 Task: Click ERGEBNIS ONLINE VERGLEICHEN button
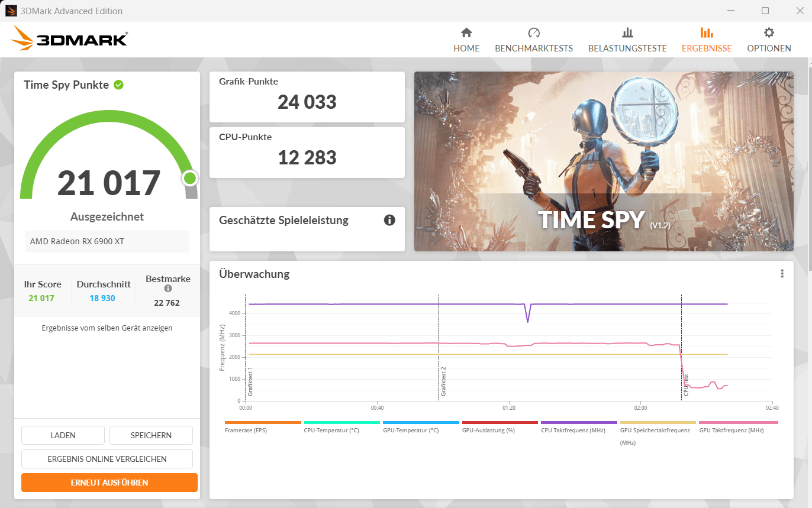107,459
